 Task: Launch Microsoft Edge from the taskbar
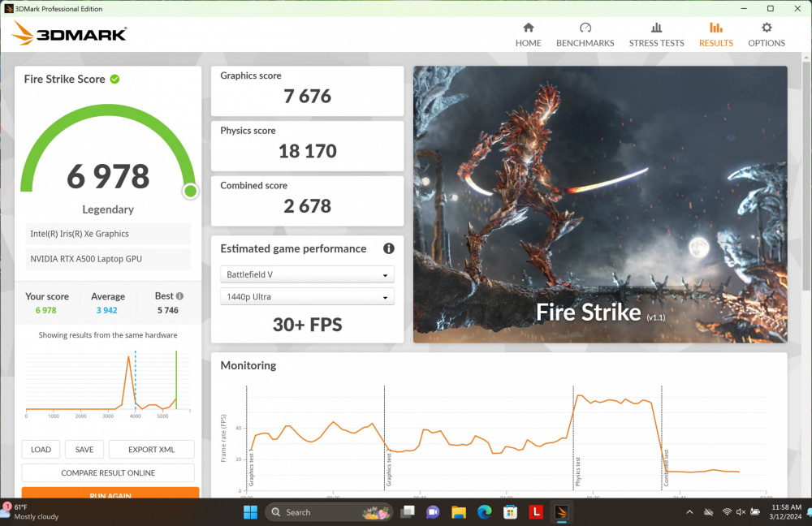[x=484, y=512]
